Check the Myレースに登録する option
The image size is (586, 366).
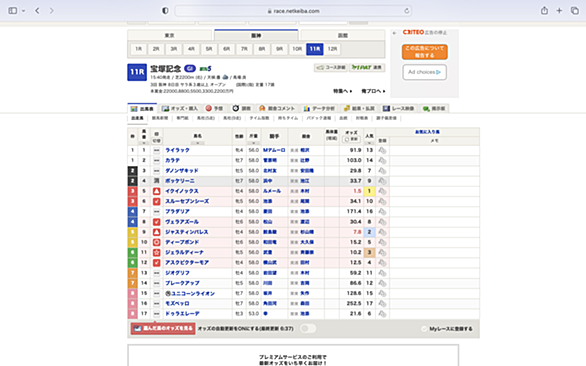click(424, 329)
